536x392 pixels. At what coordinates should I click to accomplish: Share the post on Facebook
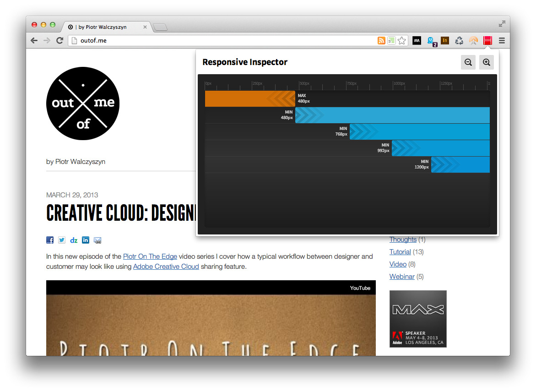50,240
